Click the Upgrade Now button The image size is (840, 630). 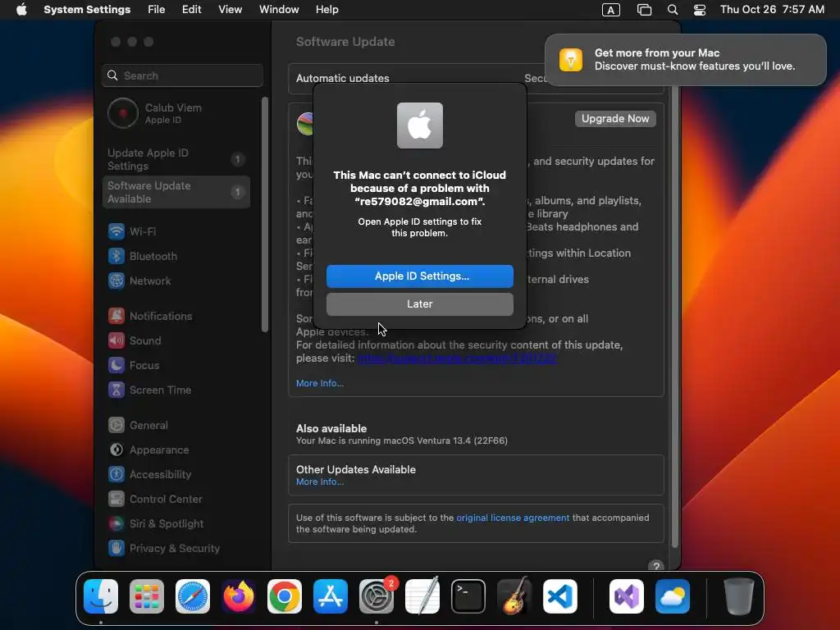point(615,118)
